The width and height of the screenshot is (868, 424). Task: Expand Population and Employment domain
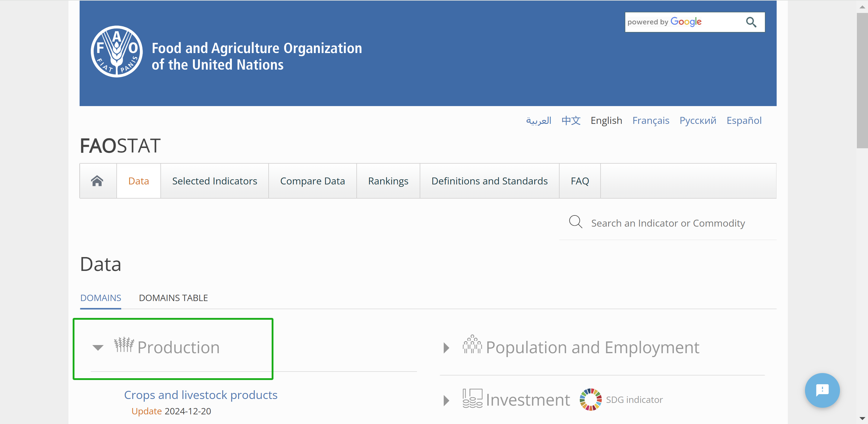pos(447,347)
